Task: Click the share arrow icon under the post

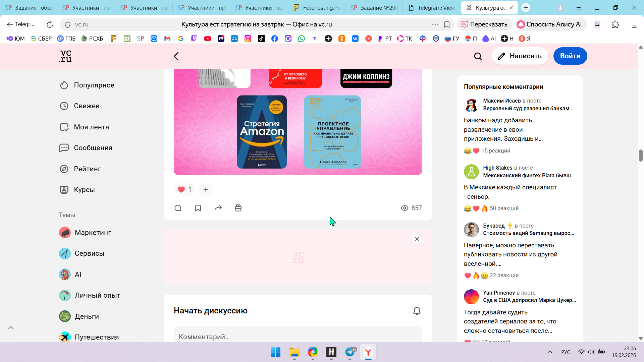Action: click(218, 208)
